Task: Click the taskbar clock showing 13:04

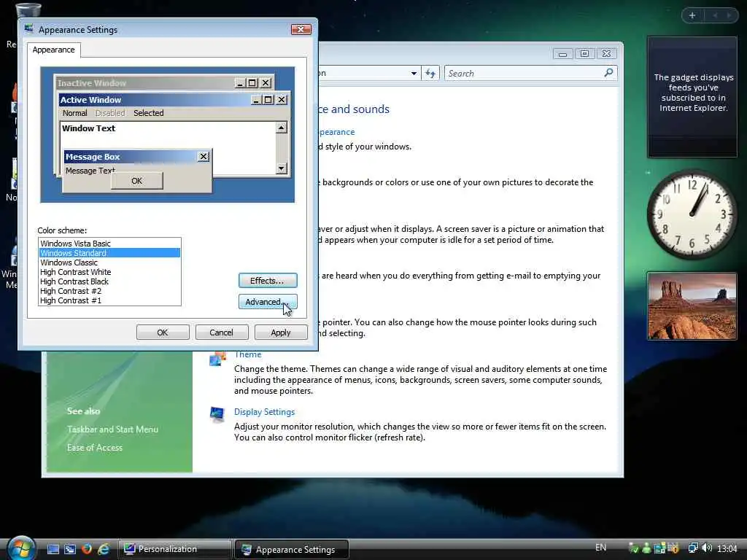Action: pos(727,548)
